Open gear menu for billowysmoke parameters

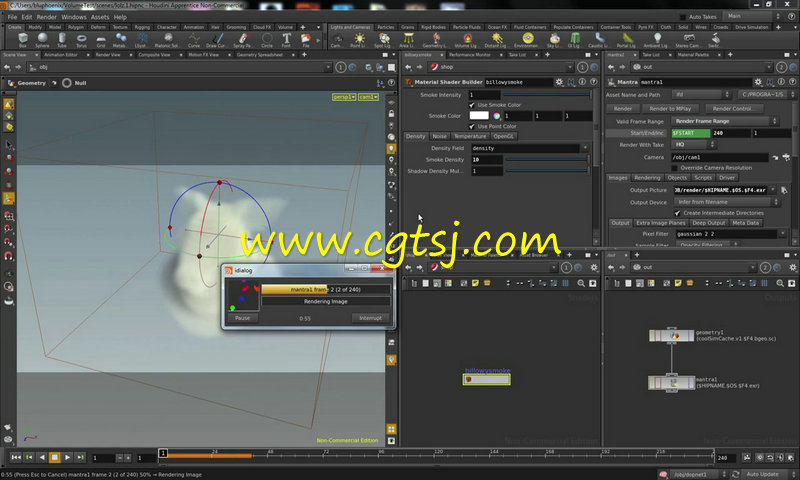click(560, 82)
